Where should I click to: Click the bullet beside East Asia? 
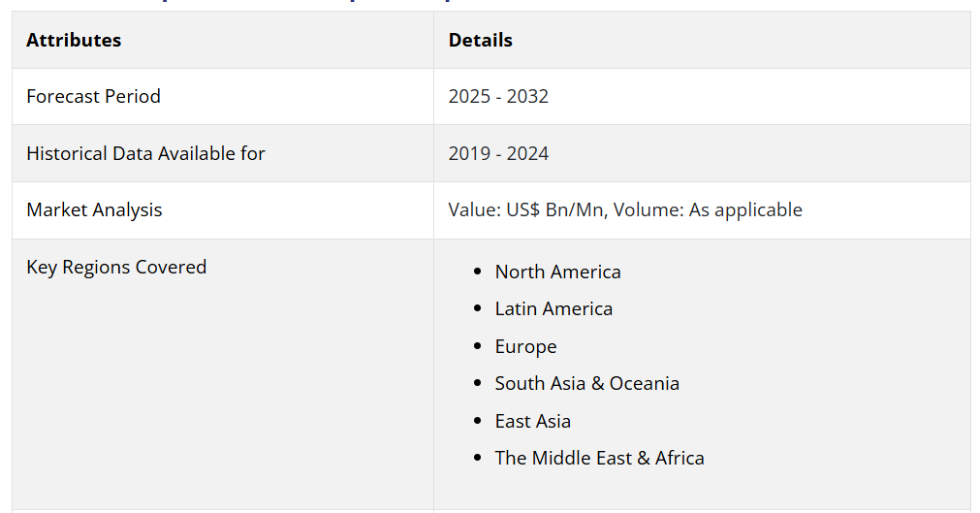tap(477, 421)
